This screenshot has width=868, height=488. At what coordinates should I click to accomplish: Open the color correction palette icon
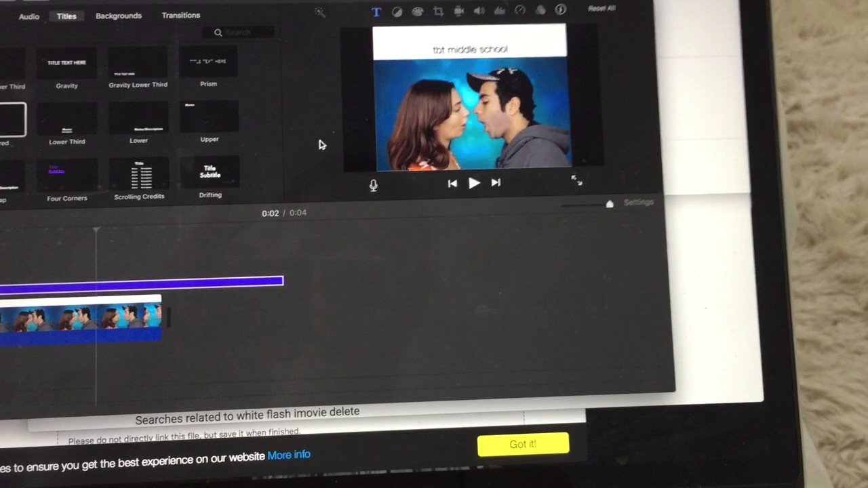pos(418,12)
